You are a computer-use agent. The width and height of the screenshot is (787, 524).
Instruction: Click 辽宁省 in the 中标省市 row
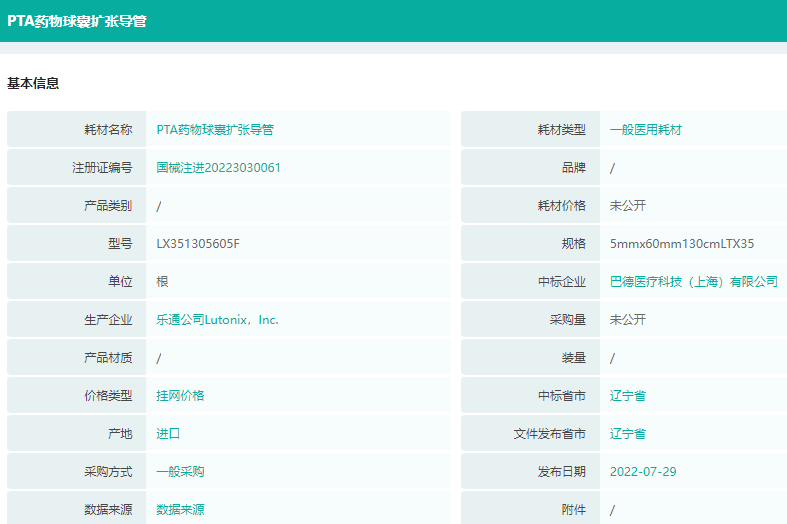627,396
